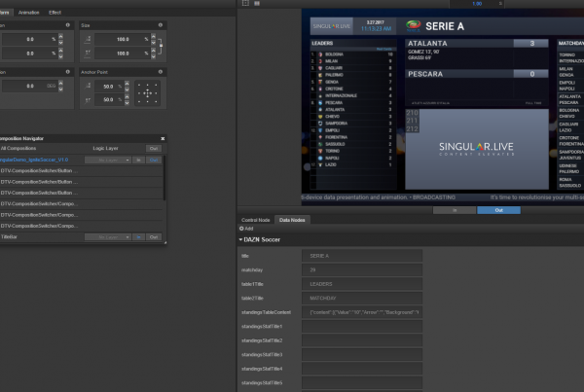Select top-left dot of the anchor point grid
This screenshot has height=392, width=584.
pos(139,85)
